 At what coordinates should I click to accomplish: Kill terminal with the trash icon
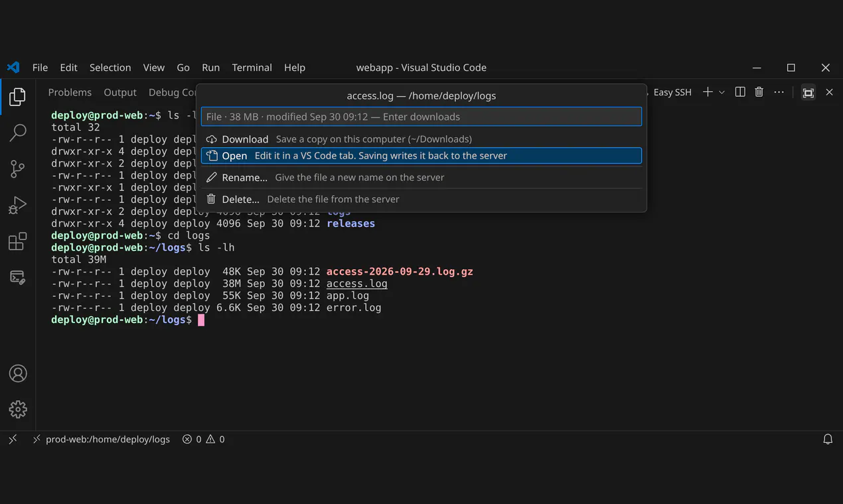coord(759,92)
